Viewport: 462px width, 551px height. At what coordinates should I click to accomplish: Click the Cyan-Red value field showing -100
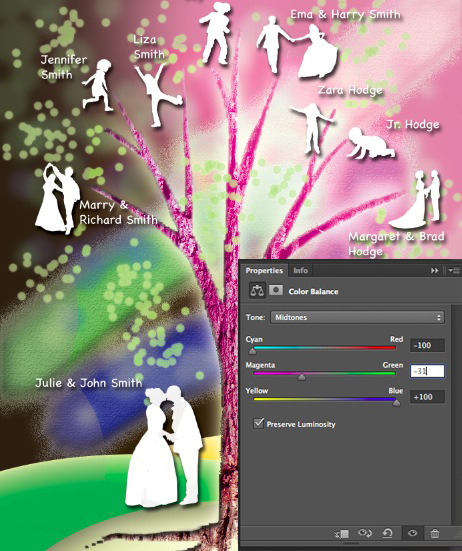click(427, 345)
